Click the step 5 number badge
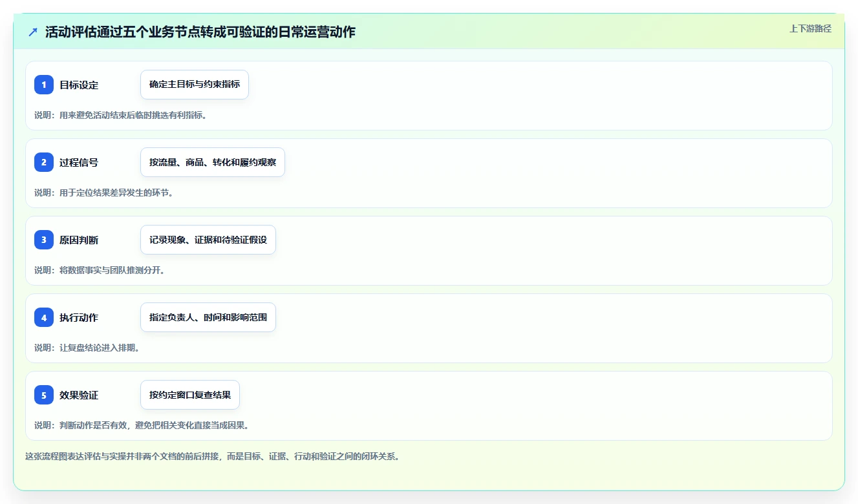The height and width of the screenshot is (504, 858). 44,395
